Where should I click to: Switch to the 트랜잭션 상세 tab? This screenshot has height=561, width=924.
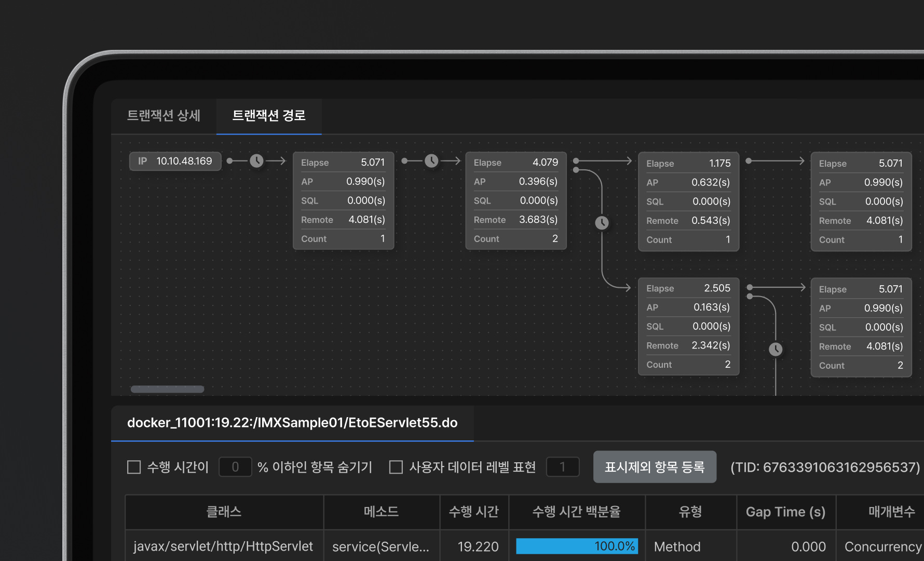[x=164, y=115]
